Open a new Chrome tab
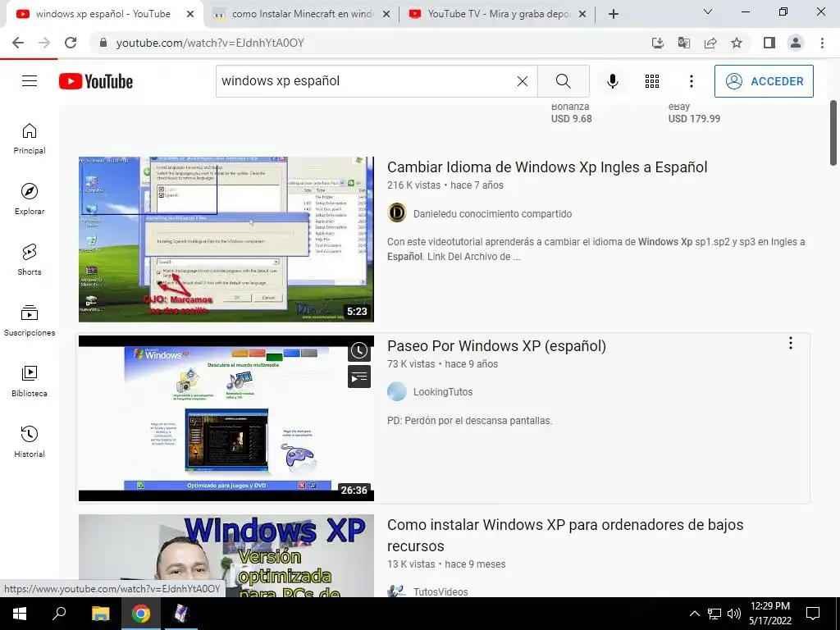 pyautogui.click(x=614, y=15)
